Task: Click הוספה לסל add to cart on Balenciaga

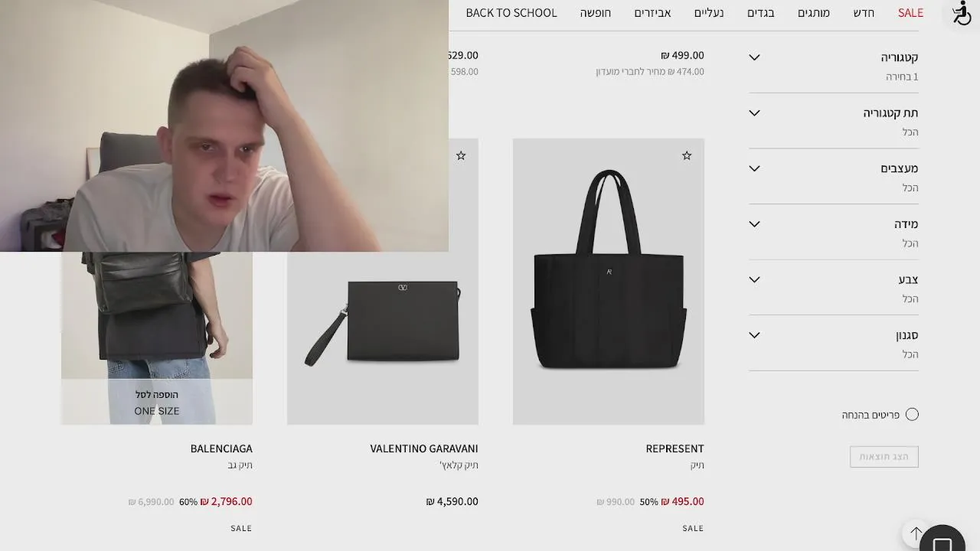Action: coord(157,394)
